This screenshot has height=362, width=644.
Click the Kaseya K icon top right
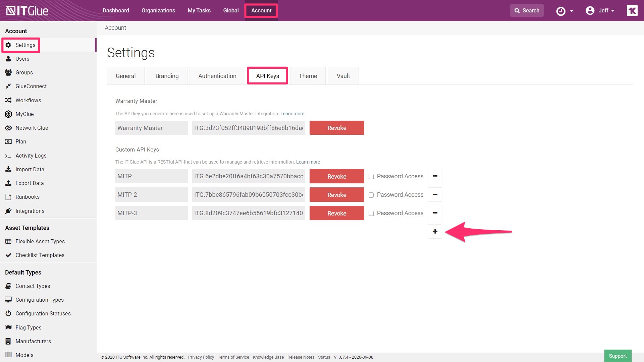tap(632, 10)
